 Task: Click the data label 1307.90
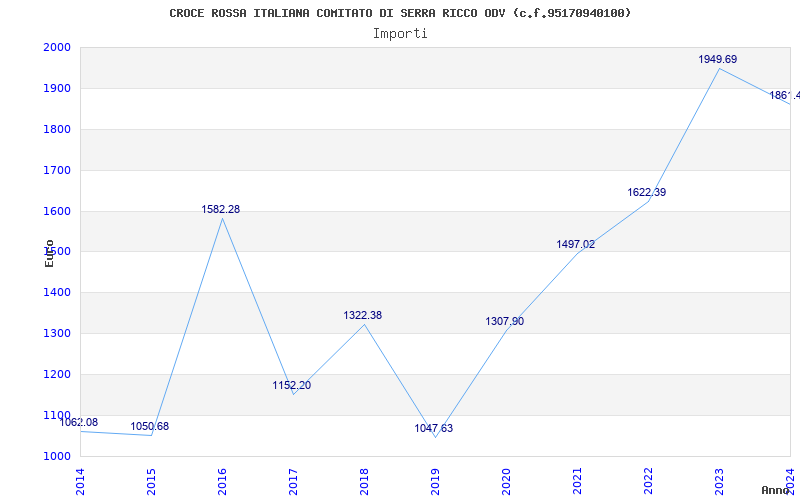tap(504, 321)
